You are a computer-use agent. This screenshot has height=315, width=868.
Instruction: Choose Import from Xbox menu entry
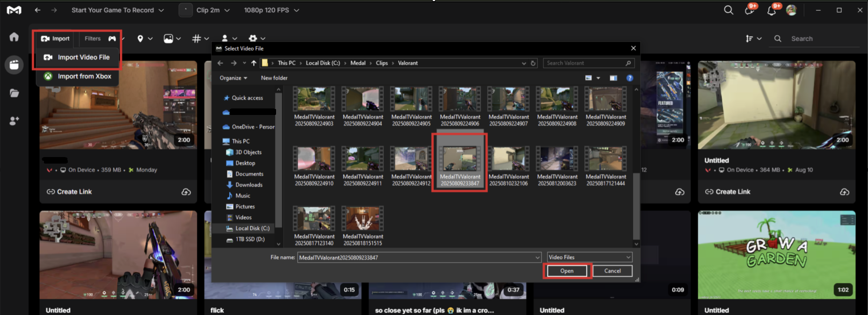(77, 76)
